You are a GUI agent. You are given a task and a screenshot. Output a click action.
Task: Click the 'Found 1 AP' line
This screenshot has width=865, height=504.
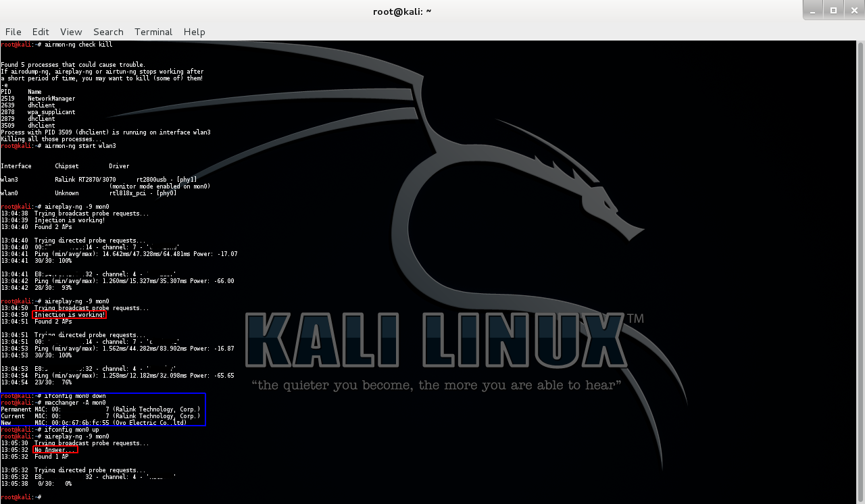coord(34,457)
